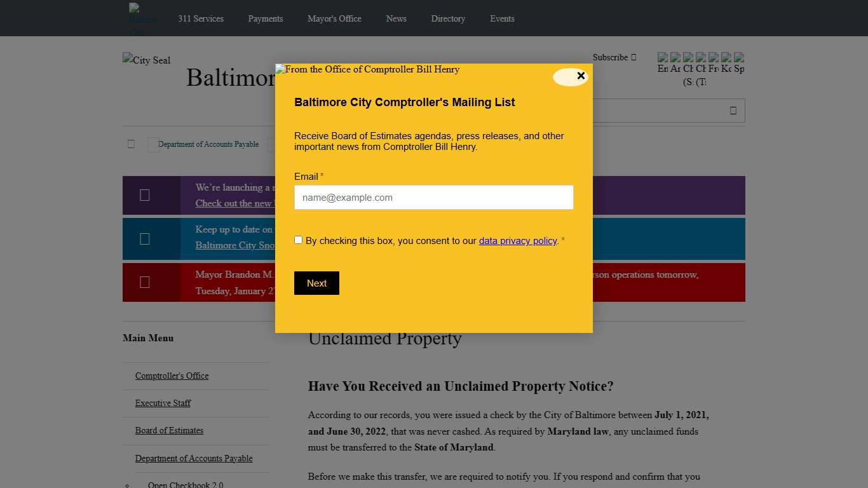Click the email input field
This screenshot has width=868, height=488.
pyautogui.click(x=433, y=197)
